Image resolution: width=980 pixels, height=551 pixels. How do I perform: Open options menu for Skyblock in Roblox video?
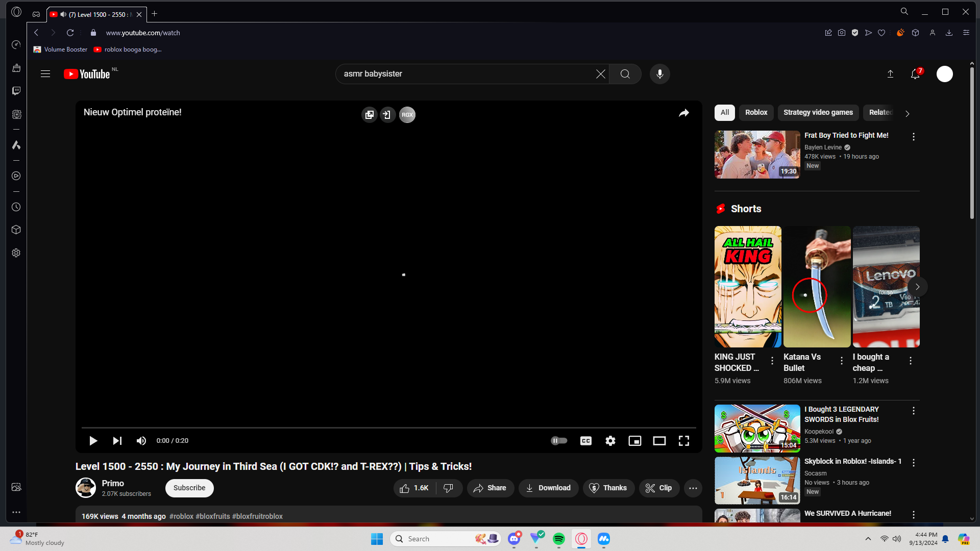pos(914,463)
